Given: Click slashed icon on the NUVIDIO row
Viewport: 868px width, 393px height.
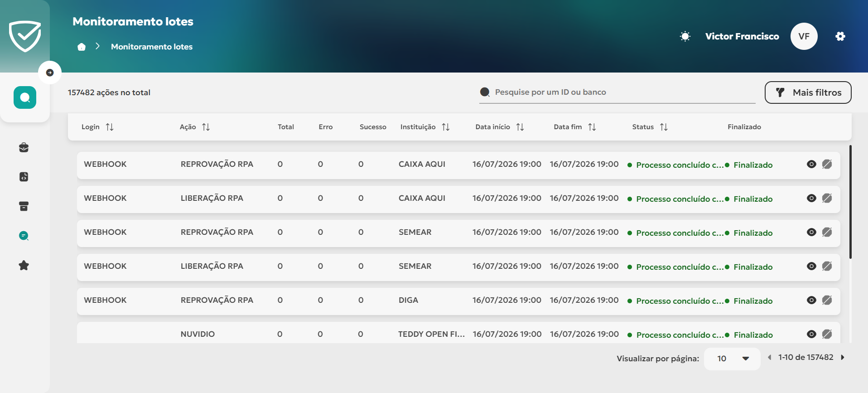Looking at the screenshot, I should pyautogui.click(x=827, y=334).
